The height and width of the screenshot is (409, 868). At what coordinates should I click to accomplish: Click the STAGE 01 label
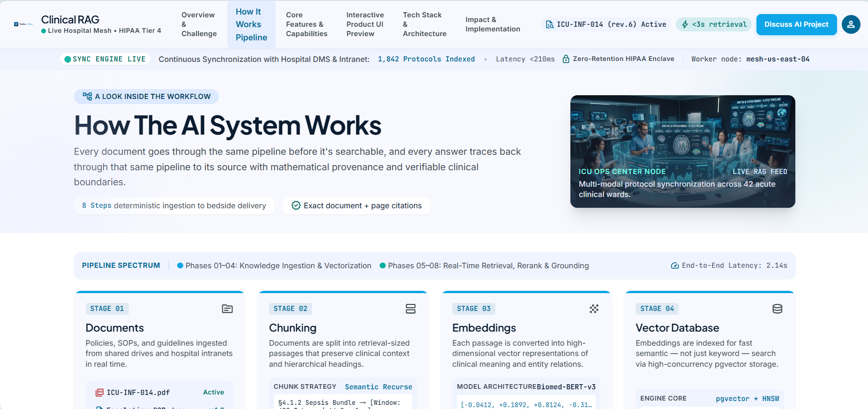click(x=107, y=309)
